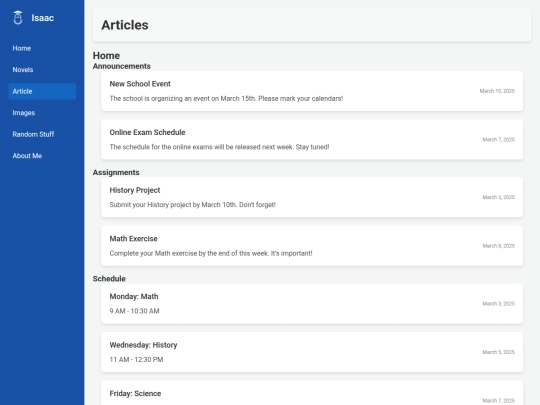Click the March 3, 2025 date
Screen dimensions: 540x405
pos(498,303)
